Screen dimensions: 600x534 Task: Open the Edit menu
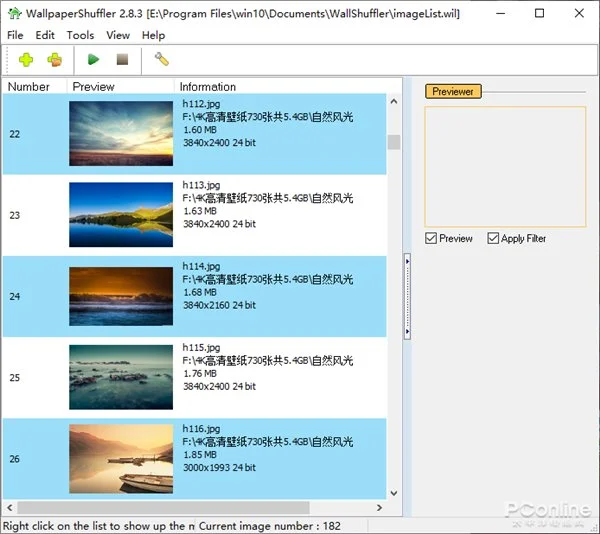pos(45,35)
